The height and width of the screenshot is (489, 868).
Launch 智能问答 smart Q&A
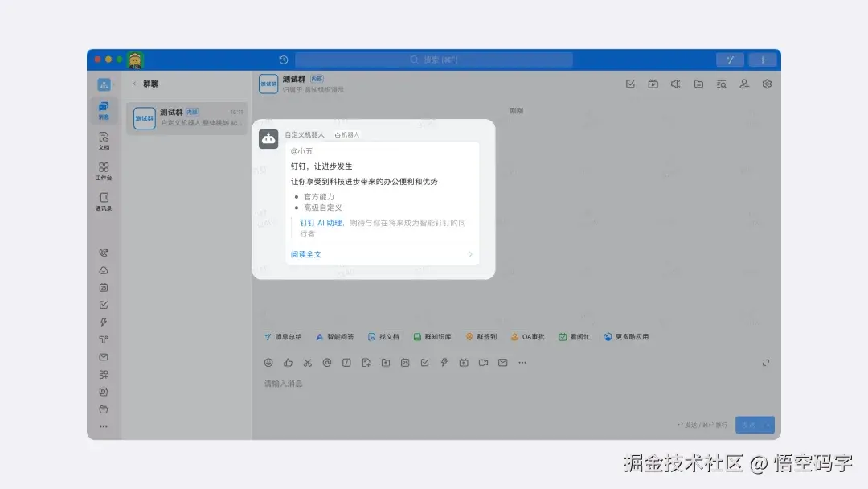331,336
